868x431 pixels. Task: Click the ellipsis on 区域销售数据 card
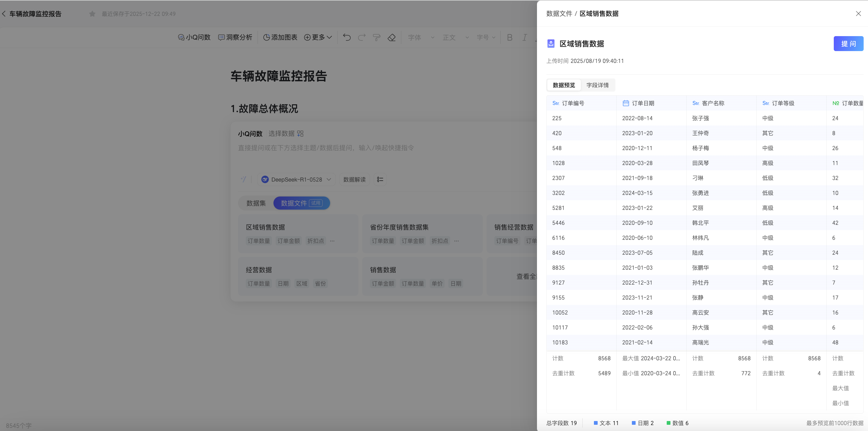click(x=332, y=241)
